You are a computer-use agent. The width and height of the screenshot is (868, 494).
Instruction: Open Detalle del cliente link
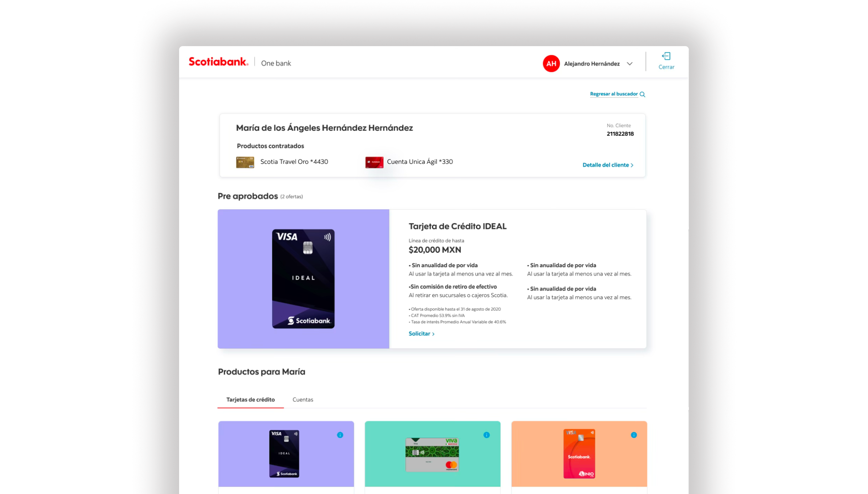608,165
